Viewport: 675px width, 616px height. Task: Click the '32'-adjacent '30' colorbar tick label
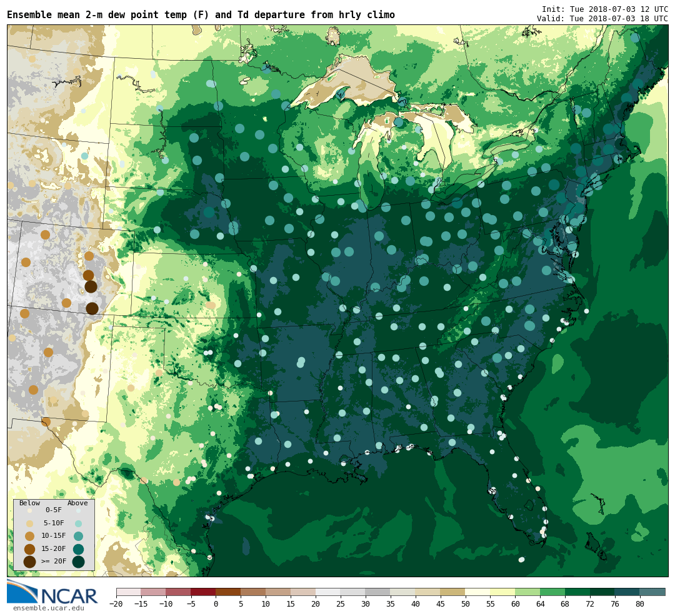pyautogui.click(x=366, y=604)
